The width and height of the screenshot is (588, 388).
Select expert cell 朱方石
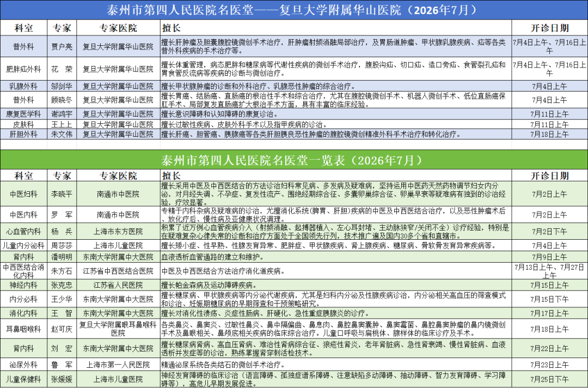(x=62, y=271)
